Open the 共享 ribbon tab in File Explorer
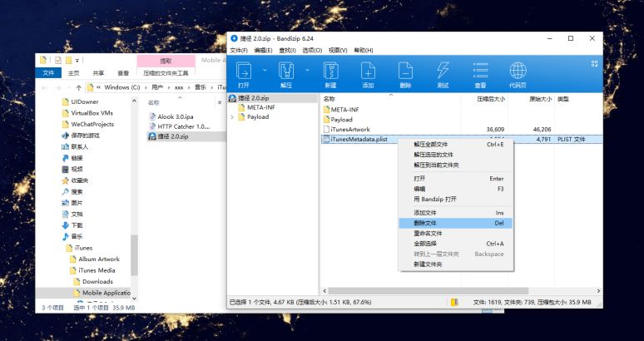The height and width of the screenshot is (341, 644). point(98,73)
